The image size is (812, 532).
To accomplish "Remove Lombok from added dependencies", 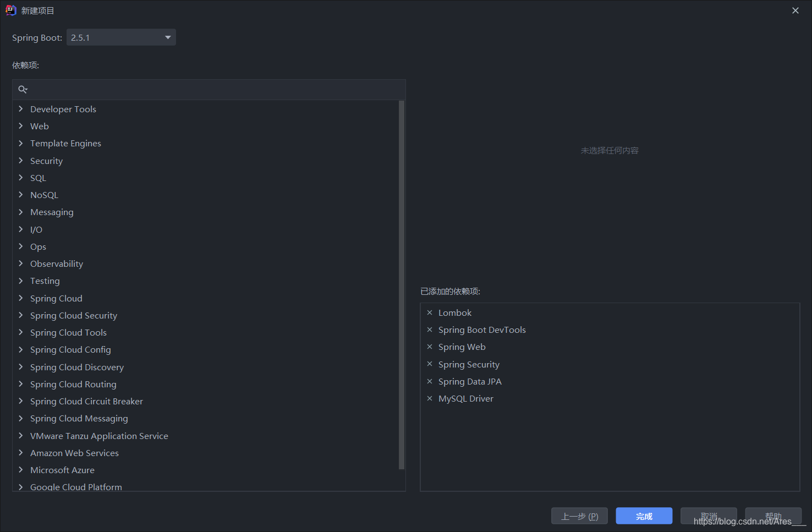I will (x=430, y=312).
